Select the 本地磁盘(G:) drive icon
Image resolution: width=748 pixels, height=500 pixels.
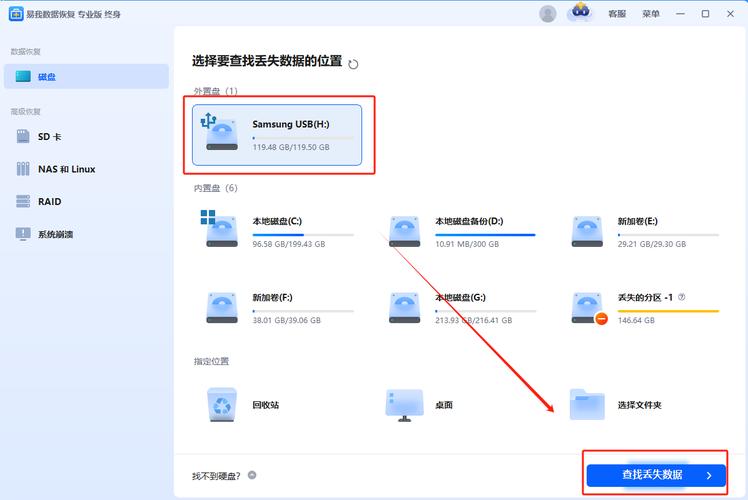click(x=405, y=308)
